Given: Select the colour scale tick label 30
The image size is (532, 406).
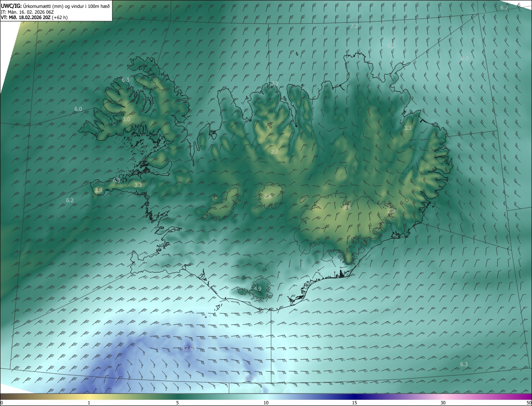Looking at the screenshot, I should [443, 403].
